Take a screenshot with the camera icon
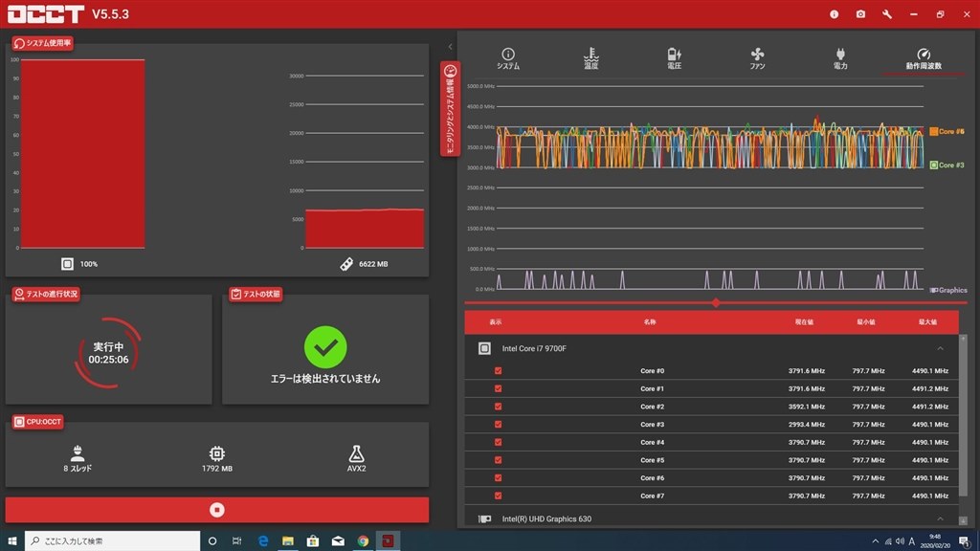The image size is (980, 551). (860, 13)
